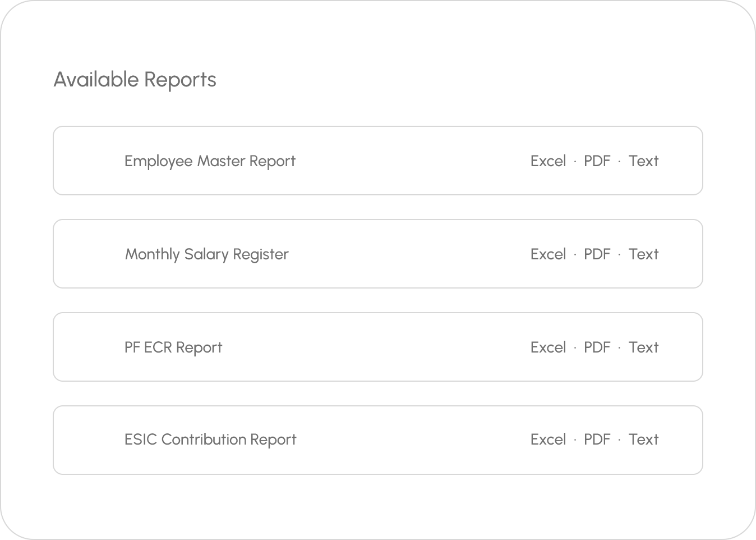756x540 pixels.
Task: Download Monthly Salary Register as Excel
Action: tap(548, 254)
